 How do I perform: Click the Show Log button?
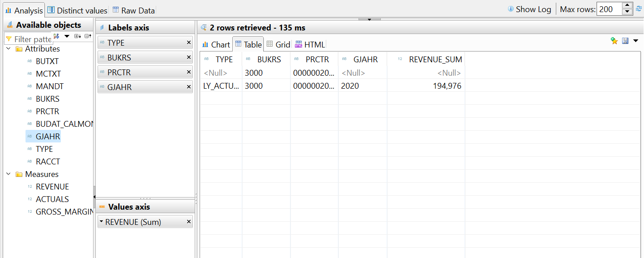[529, 9]
